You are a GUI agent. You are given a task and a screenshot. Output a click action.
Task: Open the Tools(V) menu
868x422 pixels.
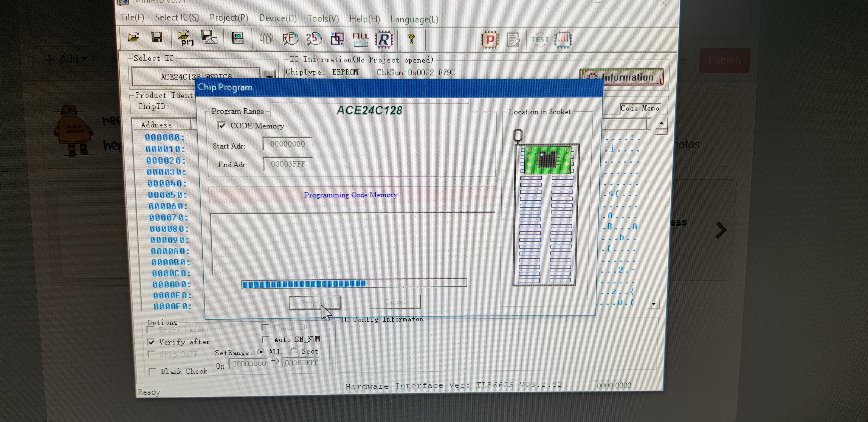[x=323, y=19]
